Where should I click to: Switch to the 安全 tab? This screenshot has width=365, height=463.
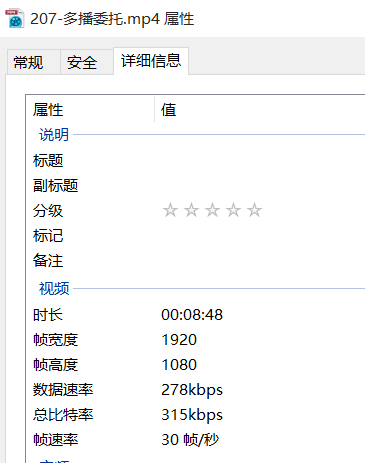(x=87, y=62)
